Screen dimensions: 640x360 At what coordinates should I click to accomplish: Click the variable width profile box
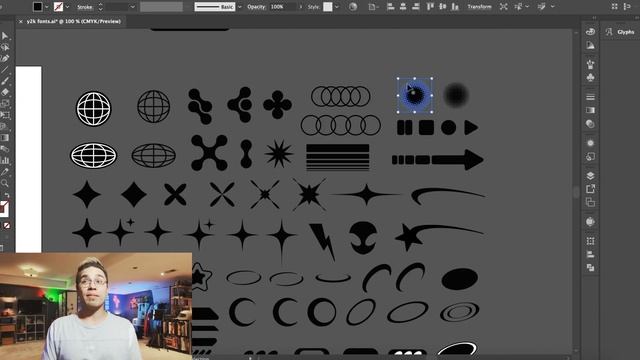pos(161,7)
